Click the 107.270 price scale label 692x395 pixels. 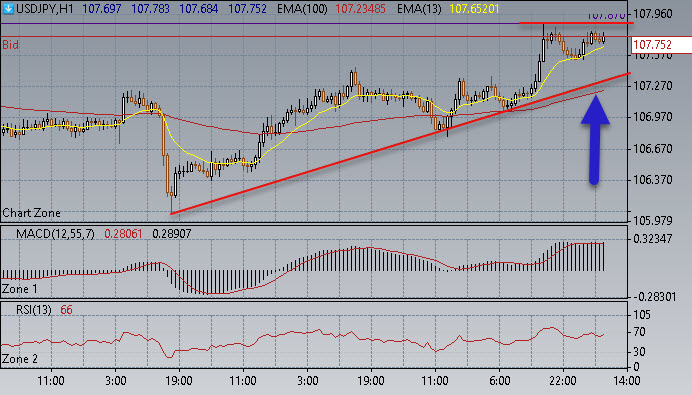tap(652, 86)
